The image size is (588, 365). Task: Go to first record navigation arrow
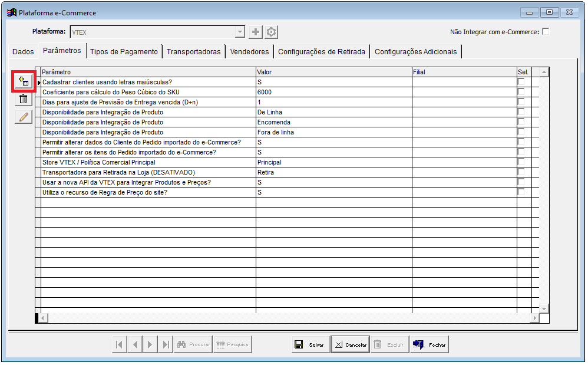coord(120,345)
